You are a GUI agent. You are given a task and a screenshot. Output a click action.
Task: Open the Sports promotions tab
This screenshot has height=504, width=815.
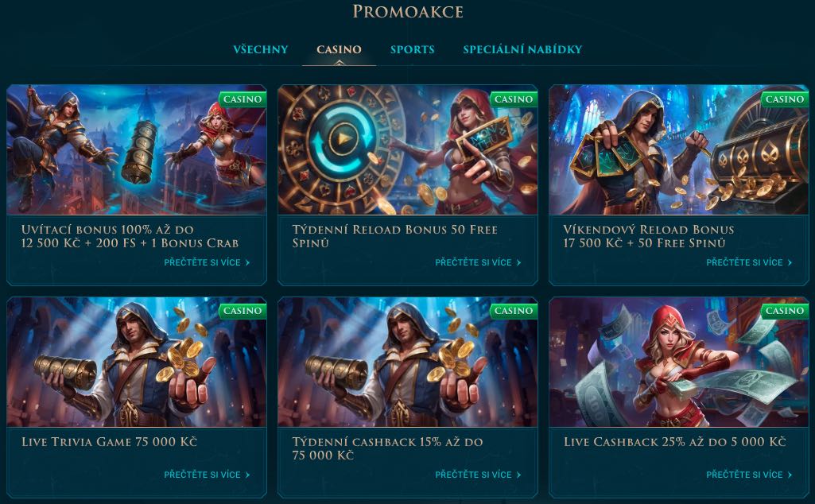[412, 49]
